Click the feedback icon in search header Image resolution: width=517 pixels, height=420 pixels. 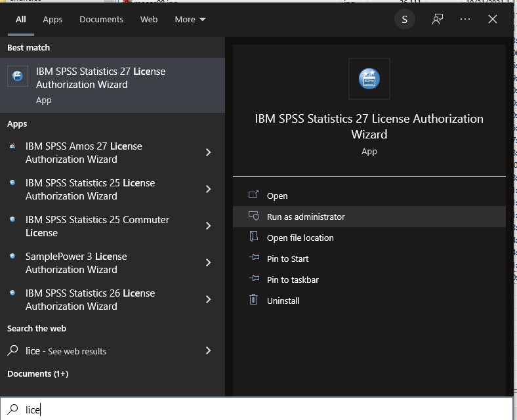pos(438,20)
